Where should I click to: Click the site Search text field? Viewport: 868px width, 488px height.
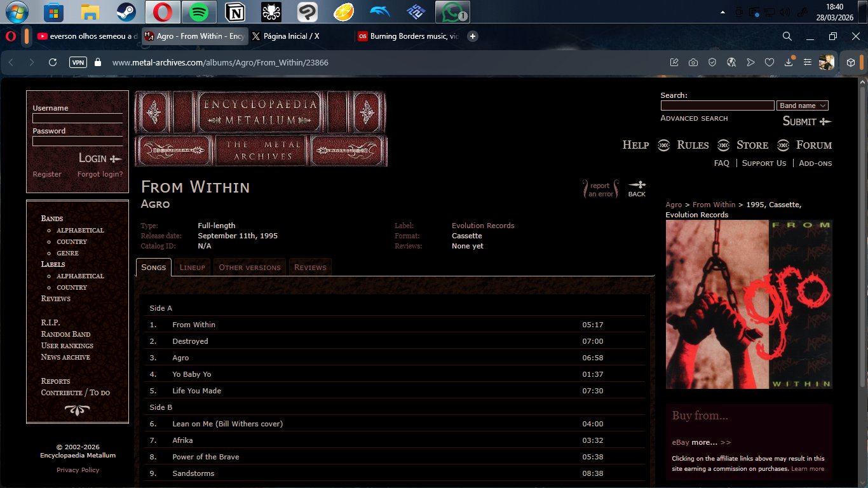(717, 105)
